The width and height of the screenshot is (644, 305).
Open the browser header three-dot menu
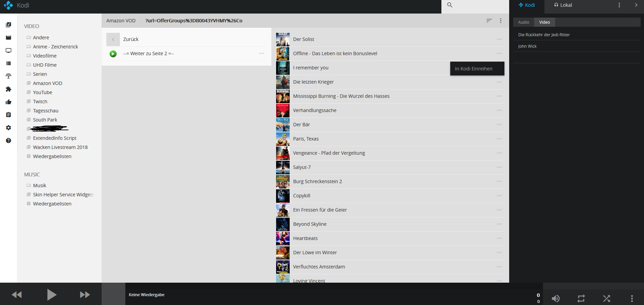(501, 21)
